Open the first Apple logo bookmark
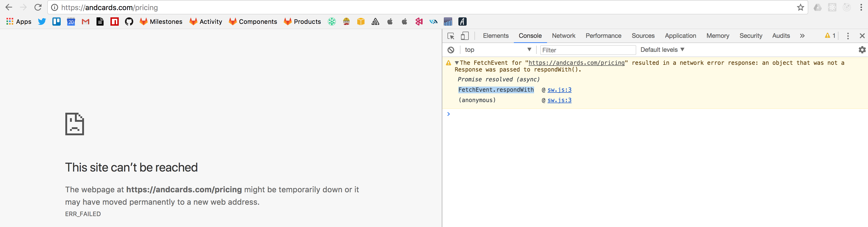868x227 pixels. (390, 22)
